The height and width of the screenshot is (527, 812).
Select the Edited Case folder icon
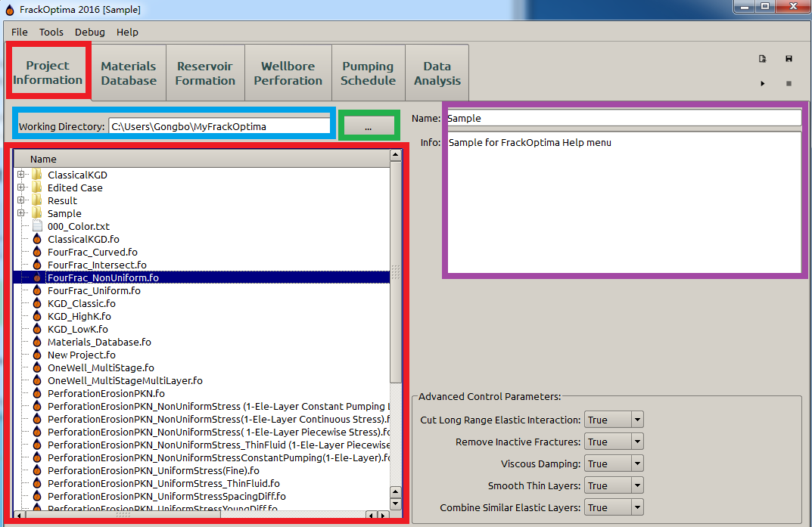click(37, 188)
